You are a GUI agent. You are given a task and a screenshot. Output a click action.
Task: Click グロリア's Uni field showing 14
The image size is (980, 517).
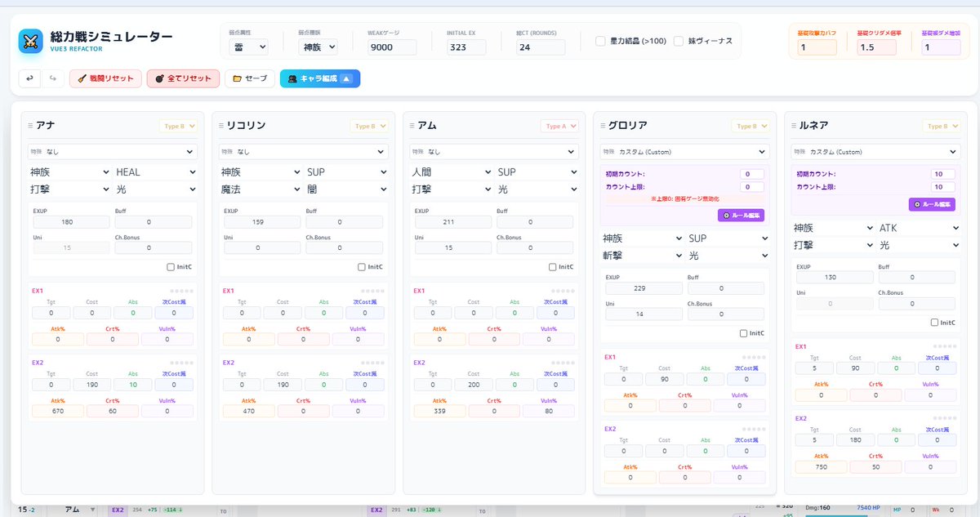coord(644,314)
